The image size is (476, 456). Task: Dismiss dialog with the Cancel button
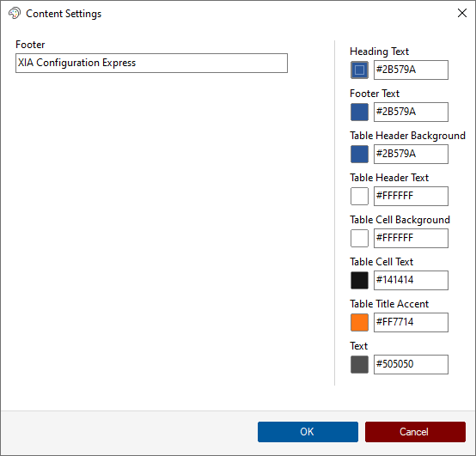pyautogui.click(x=415, y=432)
